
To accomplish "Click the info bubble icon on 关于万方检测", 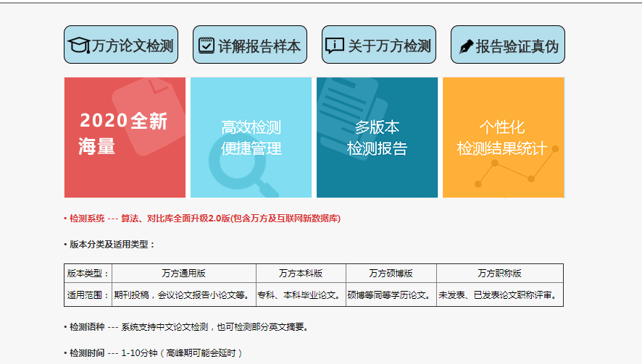I will 335,46.
